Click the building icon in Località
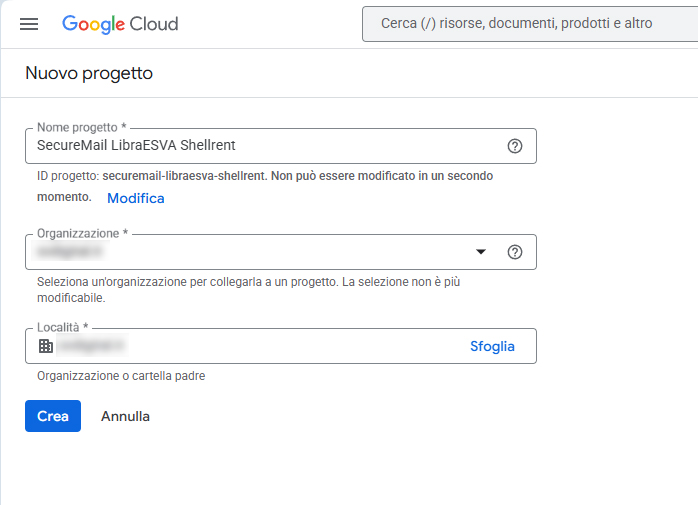The height and width of the screenshot is (505, 698). click(45, 346)
